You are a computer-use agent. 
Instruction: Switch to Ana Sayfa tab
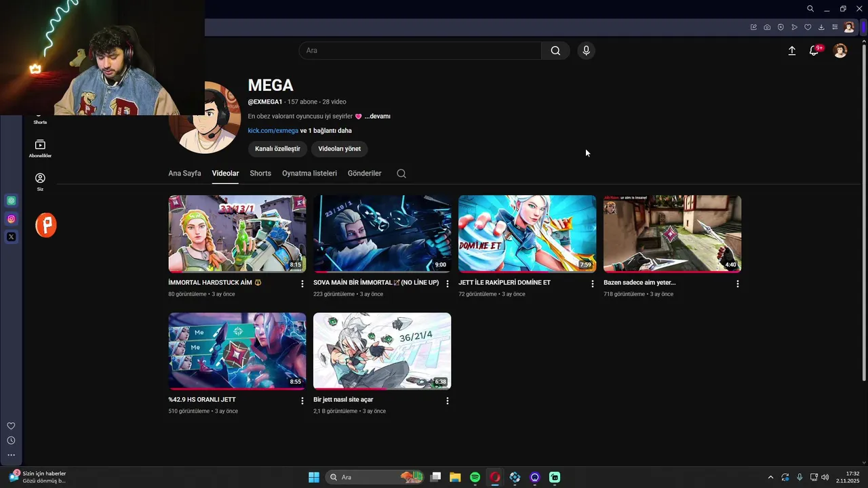[184, 174]
